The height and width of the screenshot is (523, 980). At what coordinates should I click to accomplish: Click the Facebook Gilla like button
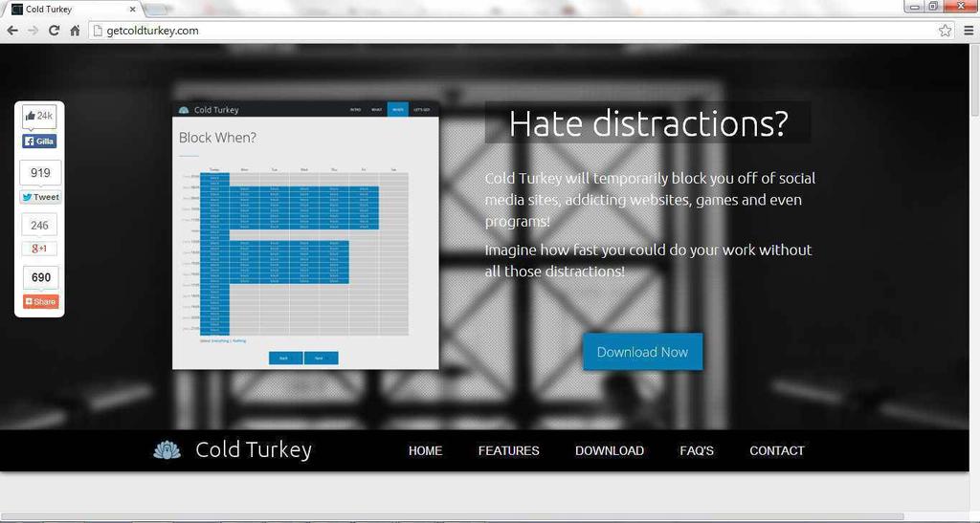point(40,142)
